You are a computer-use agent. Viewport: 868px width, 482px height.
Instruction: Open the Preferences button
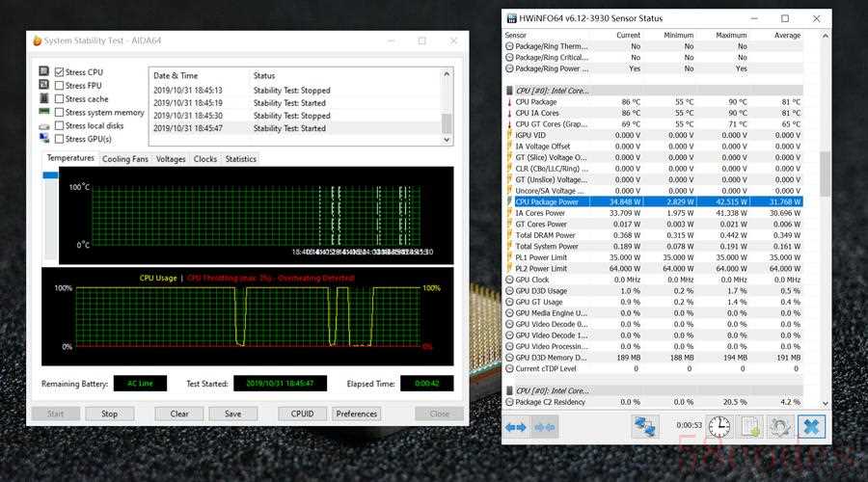point(357,414)
